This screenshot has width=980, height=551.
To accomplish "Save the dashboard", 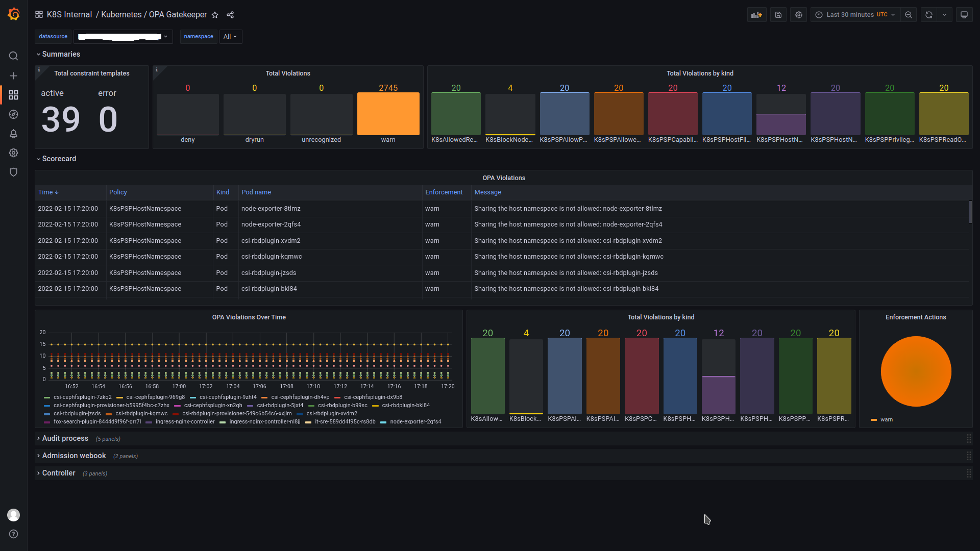I will point(777,15).
